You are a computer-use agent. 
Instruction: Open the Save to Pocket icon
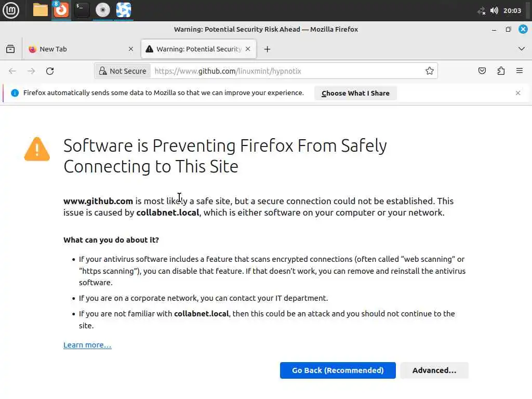(482, 71)
